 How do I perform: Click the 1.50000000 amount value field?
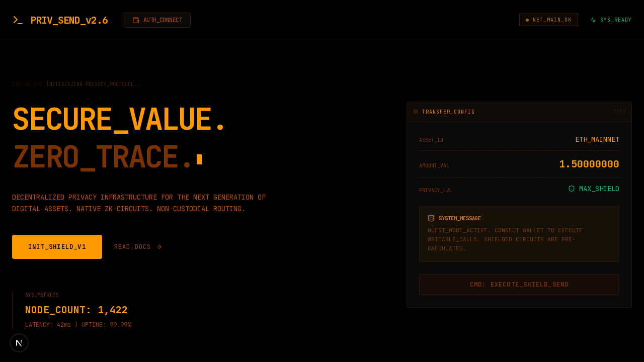point(589,164)
